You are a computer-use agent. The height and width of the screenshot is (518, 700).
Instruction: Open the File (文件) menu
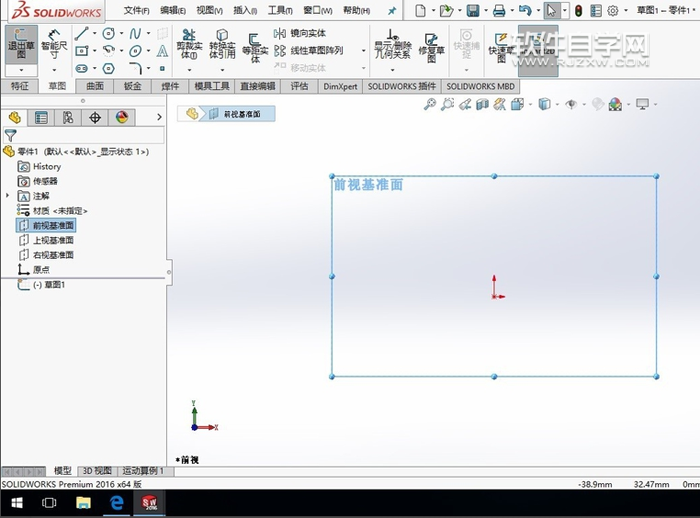[x=136, y=10]
